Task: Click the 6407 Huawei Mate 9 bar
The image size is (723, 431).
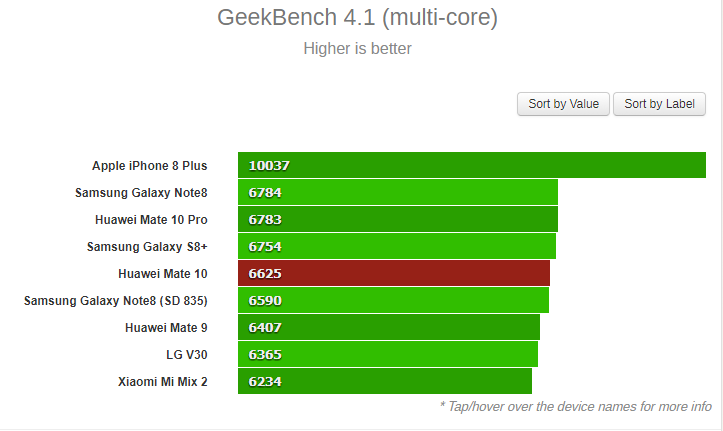Action: 389,327
